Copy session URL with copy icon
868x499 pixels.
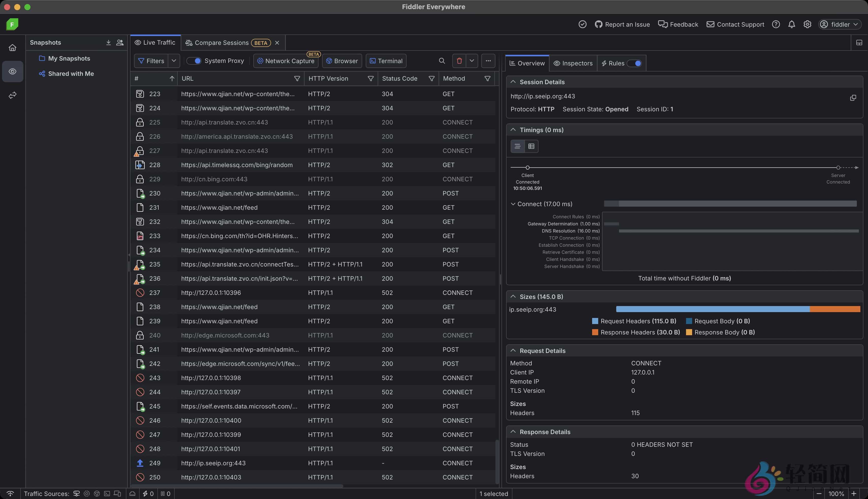pos(853,98)
